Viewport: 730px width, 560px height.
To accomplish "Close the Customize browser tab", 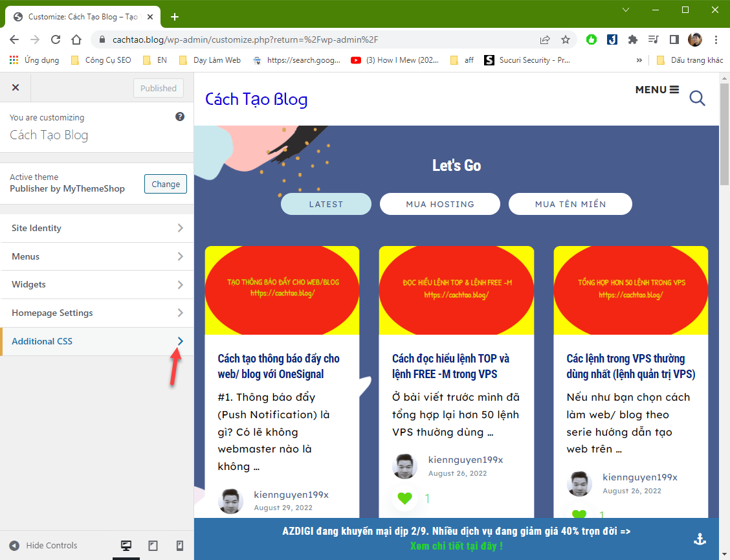I will [150, 17].
